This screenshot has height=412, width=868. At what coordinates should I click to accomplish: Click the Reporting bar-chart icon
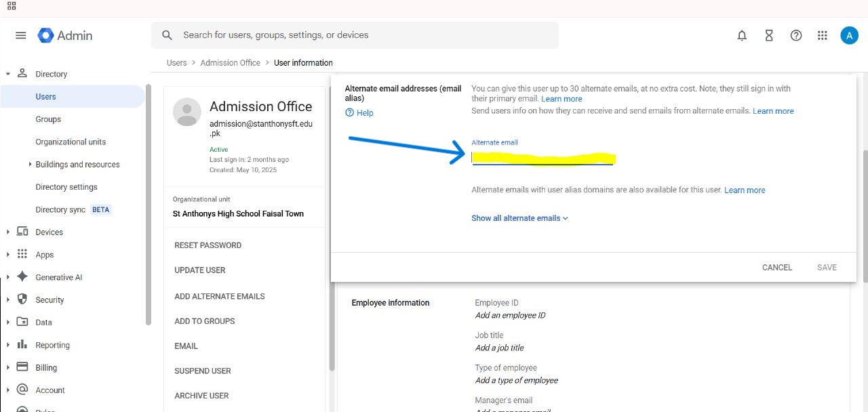tap(21, 345)
